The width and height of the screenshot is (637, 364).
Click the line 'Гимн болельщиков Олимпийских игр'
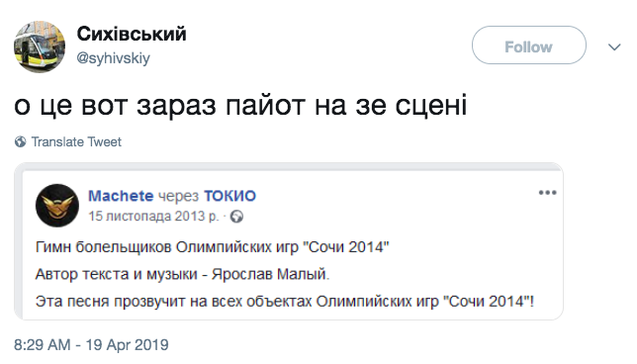click(x=167, y=247)
